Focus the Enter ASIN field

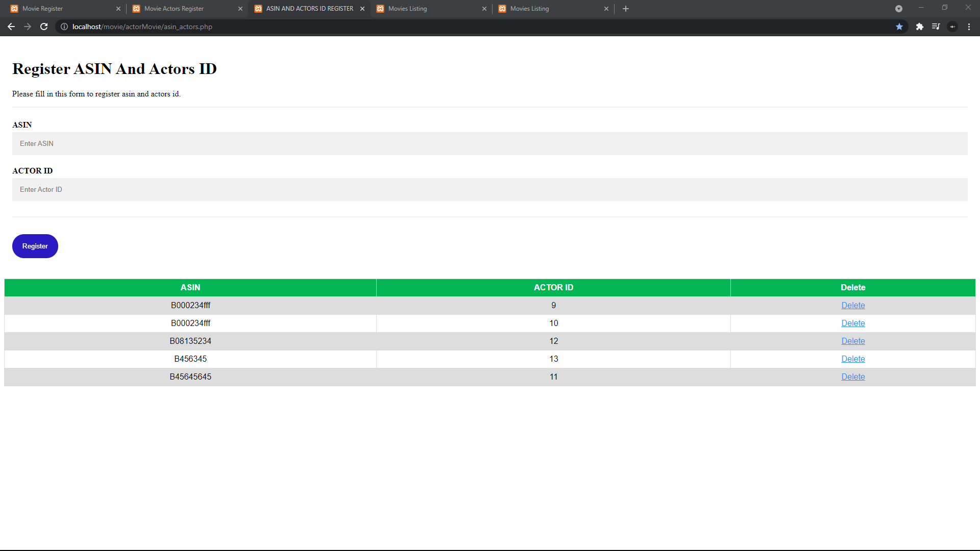tap(489, 143)
